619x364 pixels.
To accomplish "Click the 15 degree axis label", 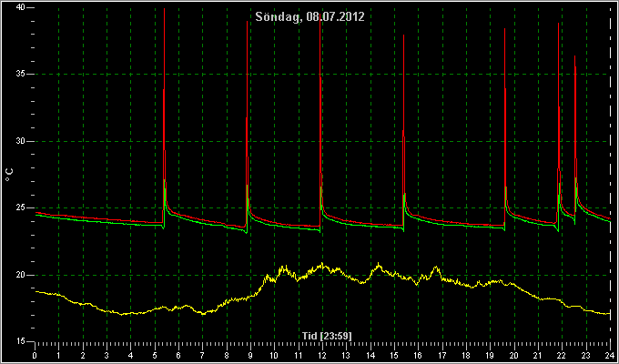I will click(21, 341).
